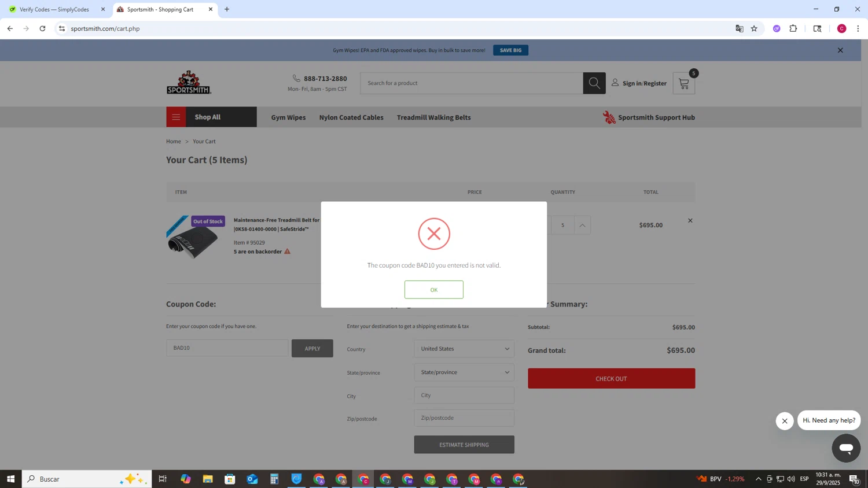The height and width of the screenshot is (488, 868).
Task: Click the coupon code input field
Action: (227, 348)
